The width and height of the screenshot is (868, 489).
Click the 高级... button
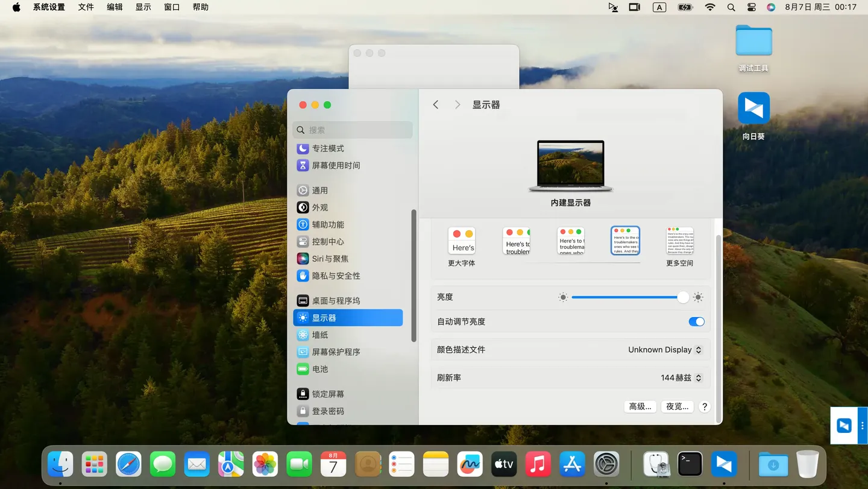coord(640,406)
